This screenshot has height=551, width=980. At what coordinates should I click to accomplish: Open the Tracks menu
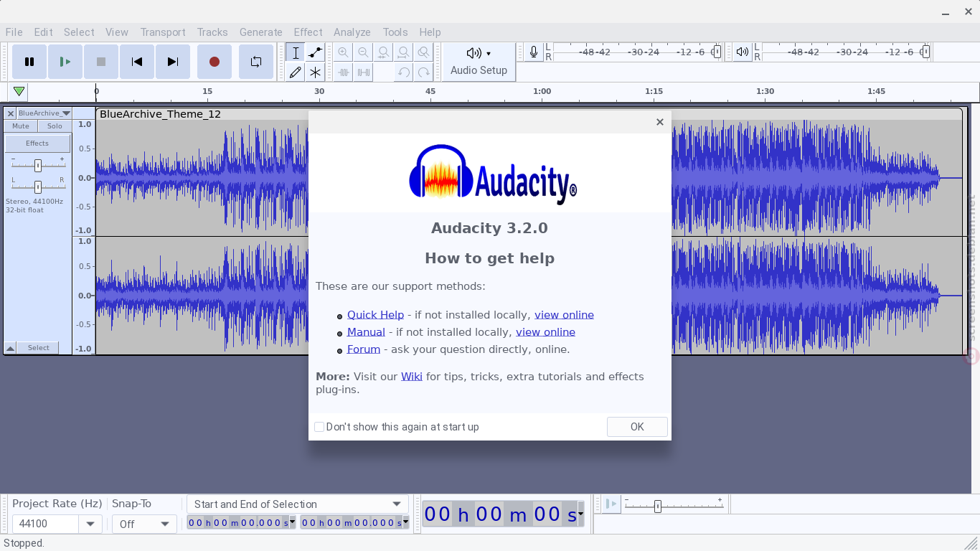[x=212, y=32]
